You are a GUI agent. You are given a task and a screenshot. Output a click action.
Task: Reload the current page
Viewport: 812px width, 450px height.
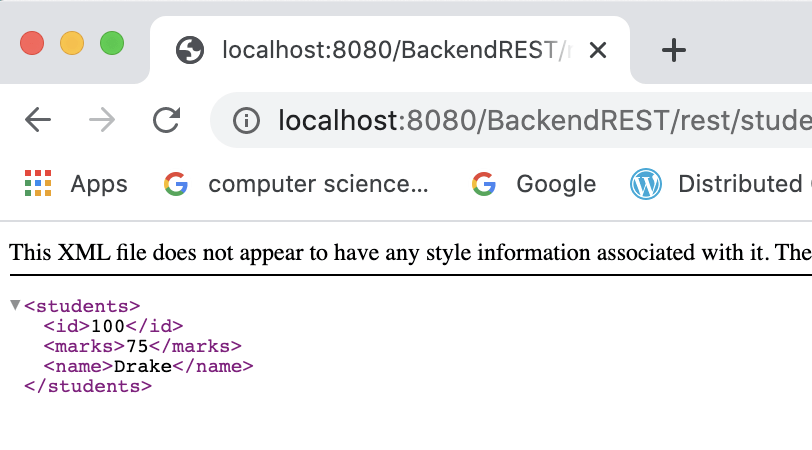(x=166, y=121)
